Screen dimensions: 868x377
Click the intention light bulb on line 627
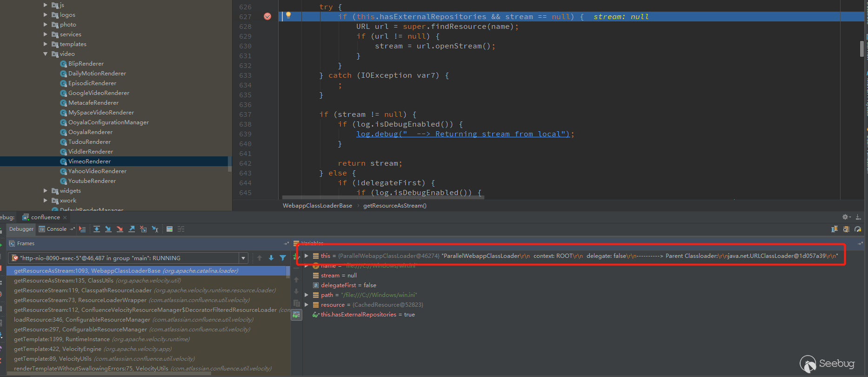pyautogui.click(x=288, y=15)
